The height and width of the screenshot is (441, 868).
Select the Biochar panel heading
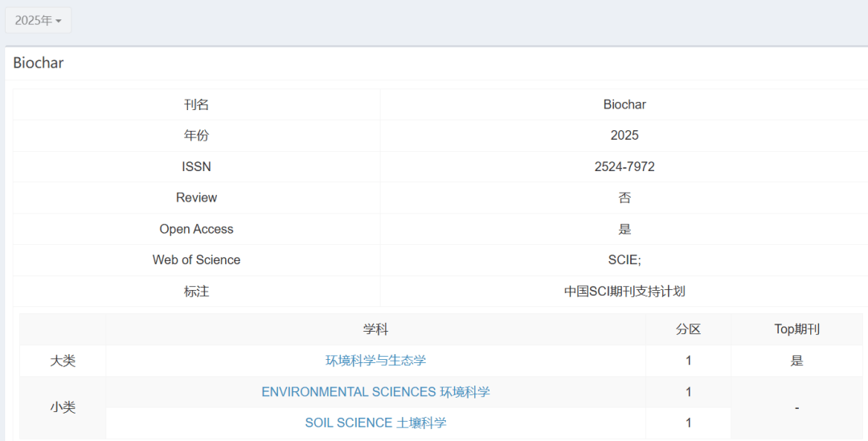click(x=39, y=63)
